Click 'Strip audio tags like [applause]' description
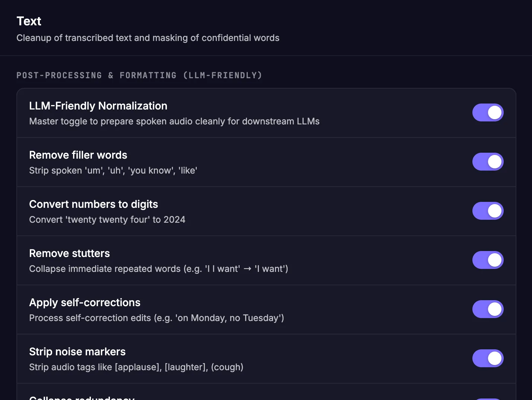 136,367
